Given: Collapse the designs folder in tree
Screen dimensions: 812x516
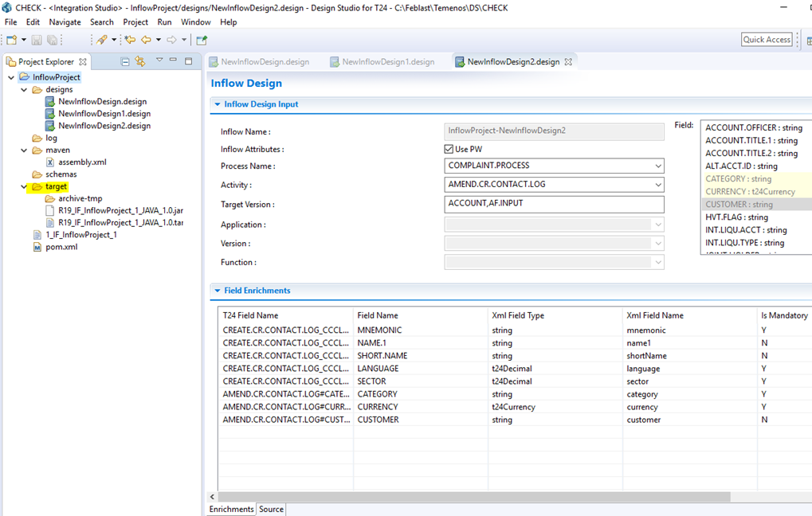Looking at the screenshot, I should pos(25,90).
